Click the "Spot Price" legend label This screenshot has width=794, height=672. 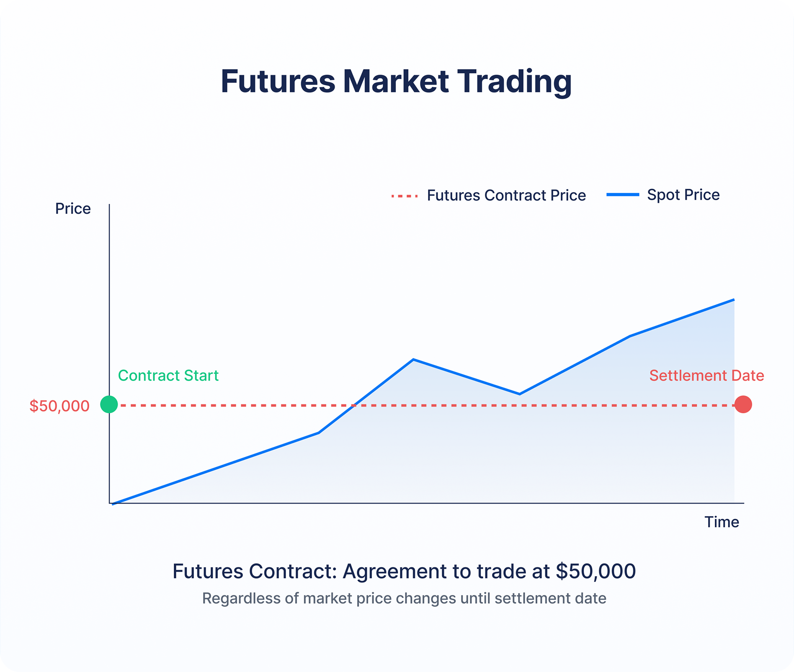click(x=683, y=195)
